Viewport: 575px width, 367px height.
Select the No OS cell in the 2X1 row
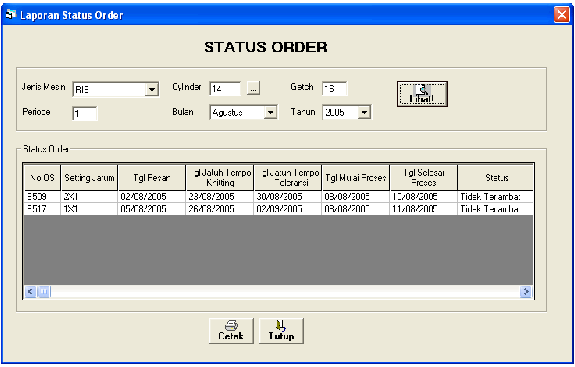pos(42,197)
